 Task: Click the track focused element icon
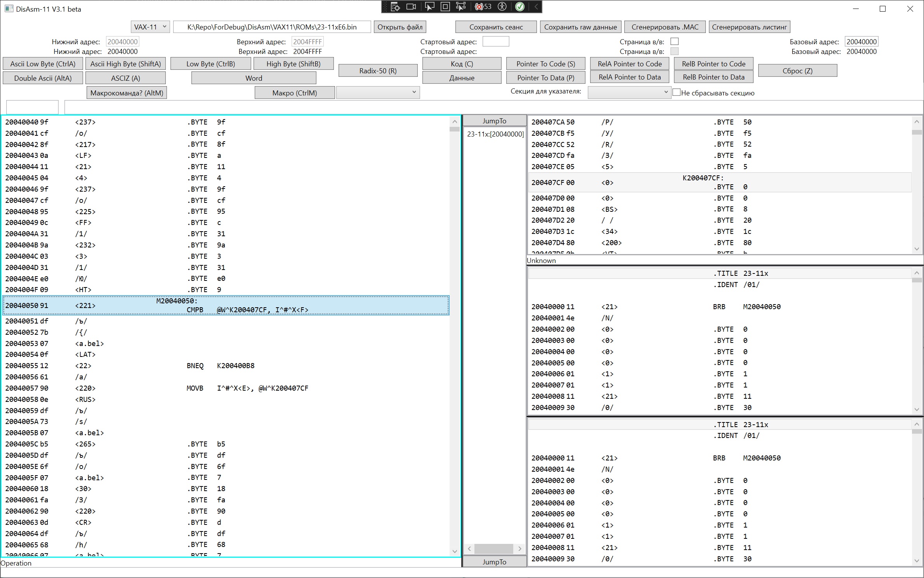pyautogui.click(x=461, y=7)
